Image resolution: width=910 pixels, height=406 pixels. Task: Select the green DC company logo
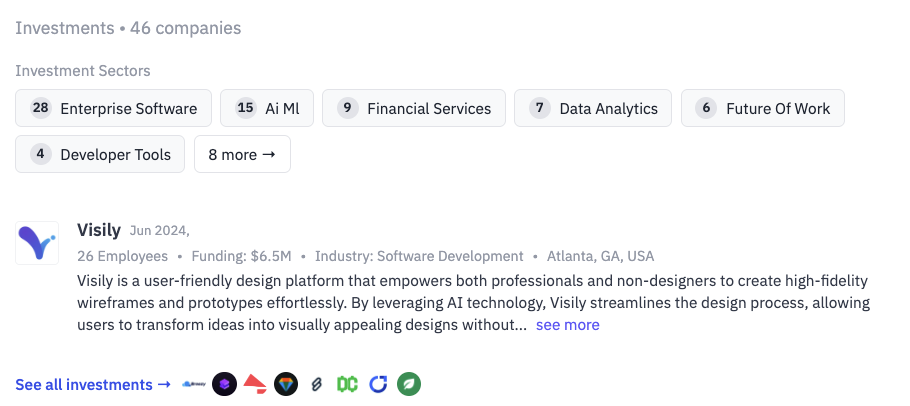(x=347, y=384)
